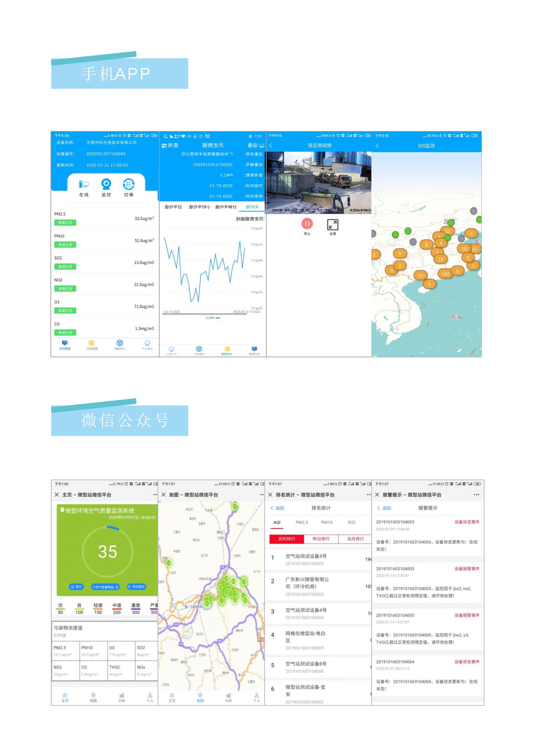Tap the back arrow in GIS监测 header

(377, 146)
